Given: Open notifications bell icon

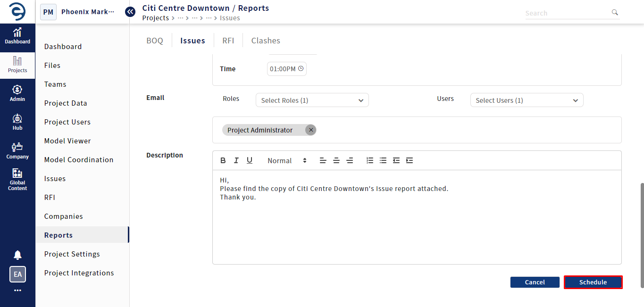Looking at the screenshot, I should point(17,255).
